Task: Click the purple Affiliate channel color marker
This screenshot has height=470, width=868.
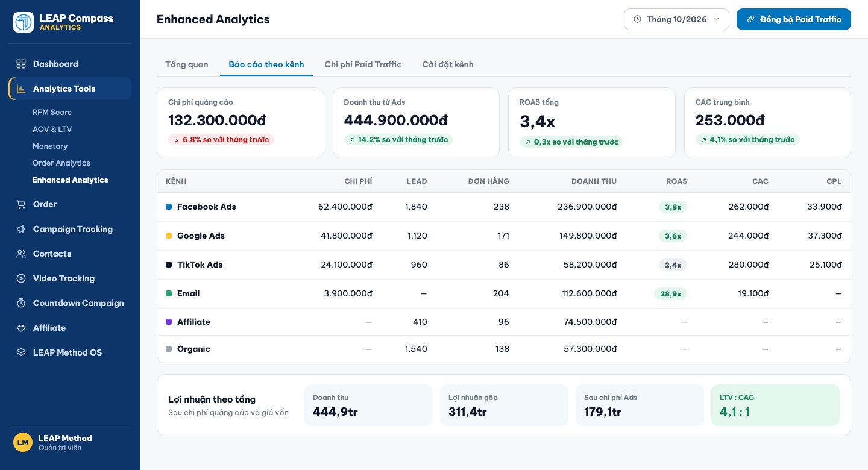Action: tap(169, 322)
